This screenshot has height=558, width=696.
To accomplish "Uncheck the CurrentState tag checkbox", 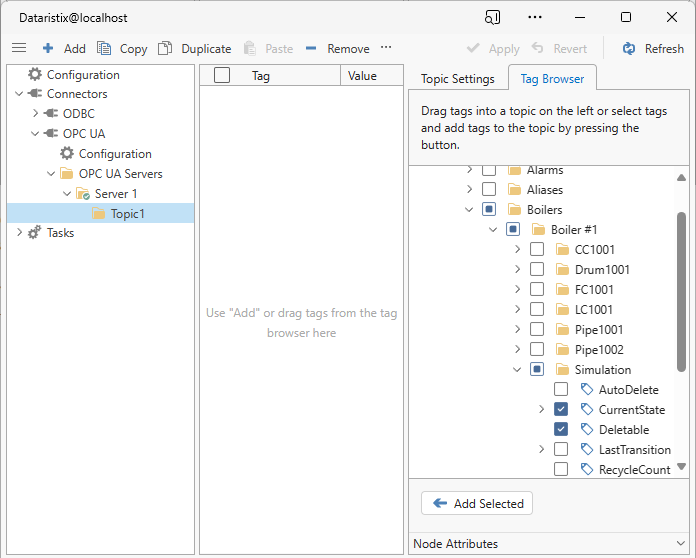I will (x=561, y=410).
